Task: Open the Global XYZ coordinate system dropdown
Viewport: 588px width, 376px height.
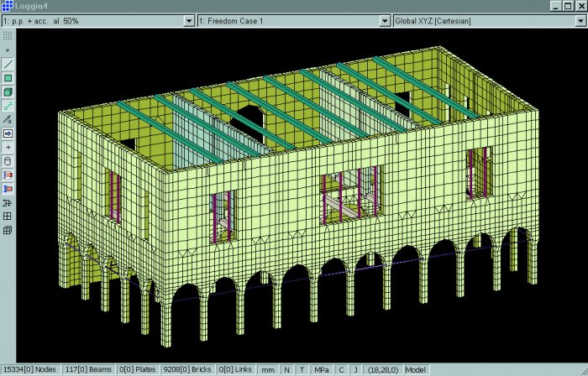Action: point(580,20)
